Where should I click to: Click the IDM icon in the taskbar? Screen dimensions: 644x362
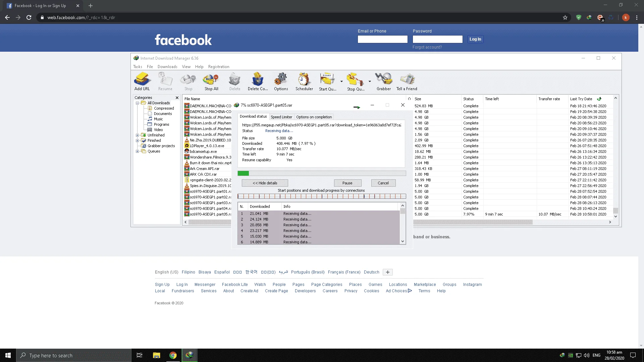(x=189, y=355)
